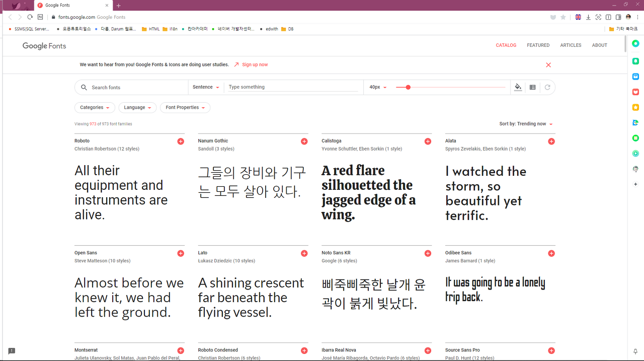The width and height of the screenshot is (644, 361).
Task: Click the Lato font title
Action: 203,253
